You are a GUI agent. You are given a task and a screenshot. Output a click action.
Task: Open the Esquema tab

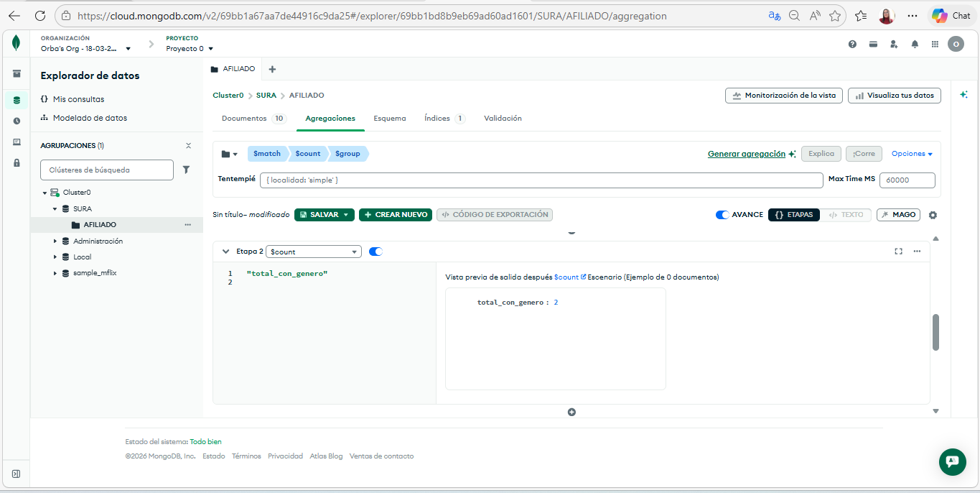click(389, 119)
